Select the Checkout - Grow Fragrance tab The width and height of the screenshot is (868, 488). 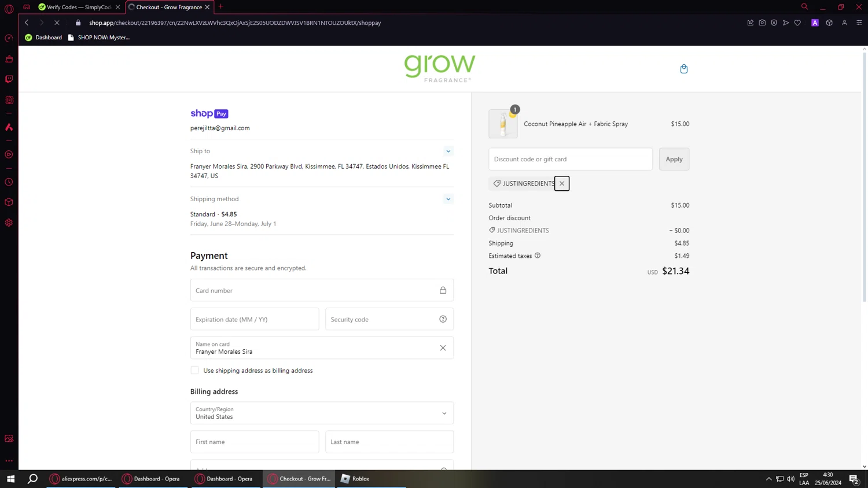169,7
